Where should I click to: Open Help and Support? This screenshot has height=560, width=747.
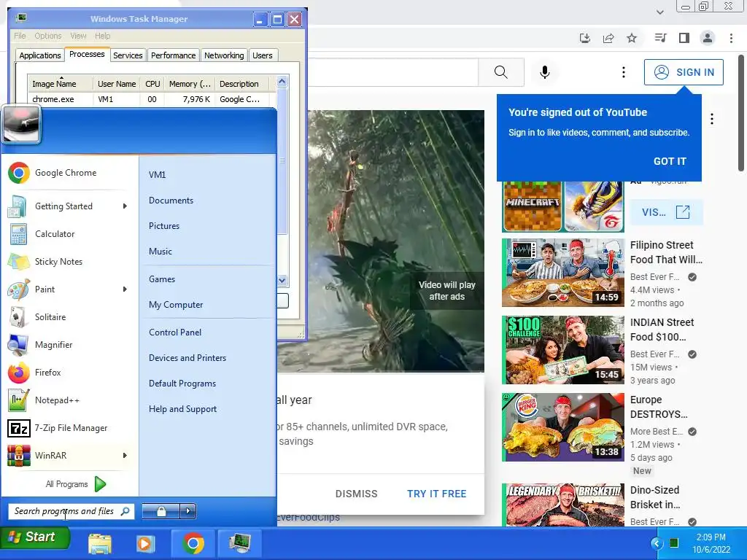tap(182, 409)
